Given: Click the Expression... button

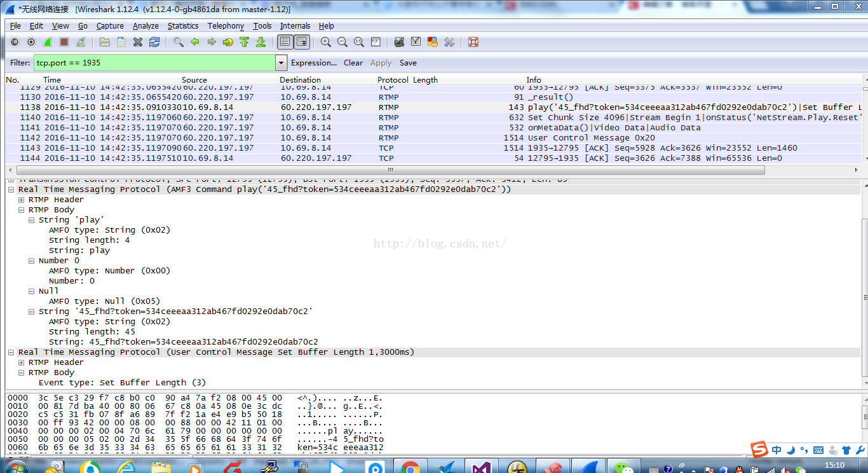Looking at the screenshot, I should click(314, 63).
